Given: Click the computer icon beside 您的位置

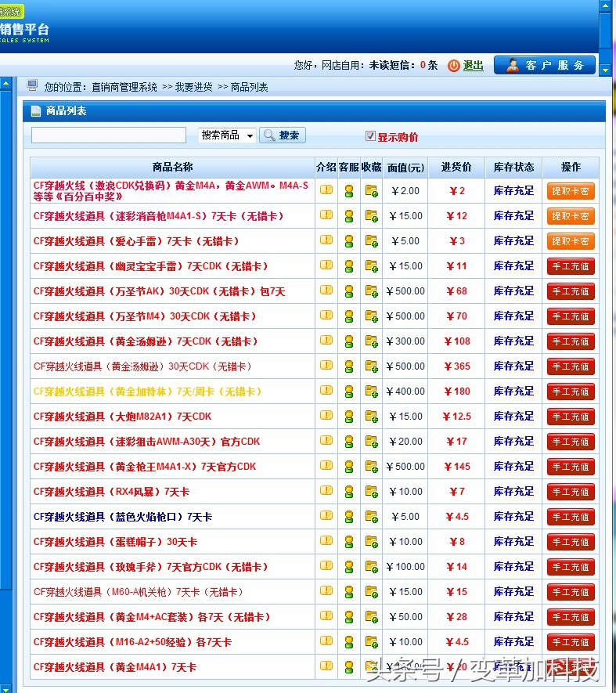Looking at the screenshot, I should coord(32,85).
